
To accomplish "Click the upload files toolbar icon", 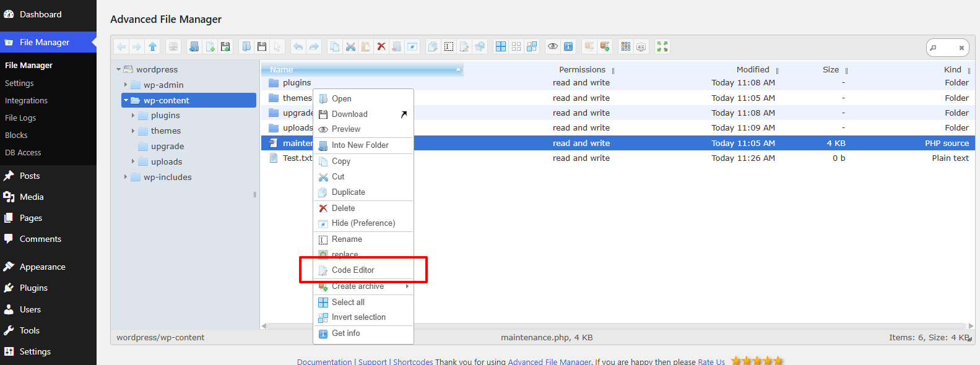I will [x=225, y=46].
